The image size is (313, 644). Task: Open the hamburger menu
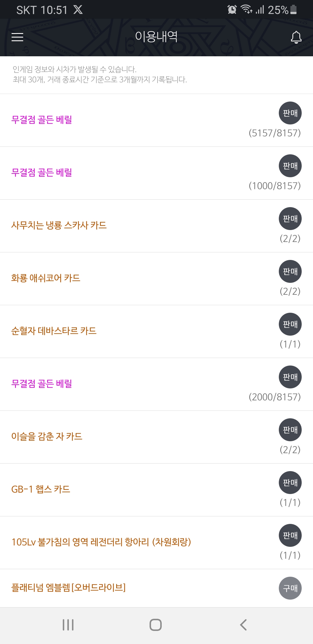coord(17,37)
